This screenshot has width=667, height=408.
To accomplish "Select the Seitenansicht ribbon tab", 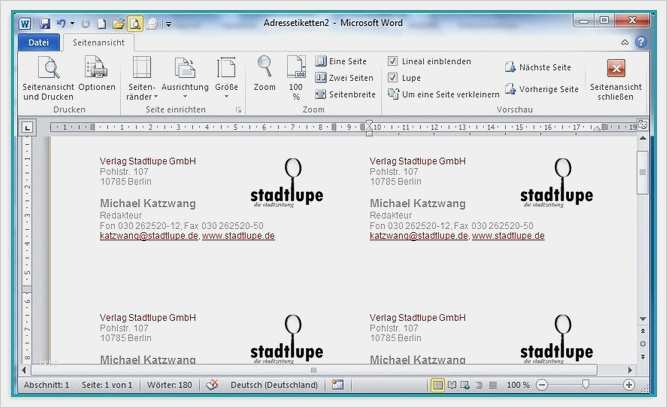I will pyautogui.click(x=98, y=43).
